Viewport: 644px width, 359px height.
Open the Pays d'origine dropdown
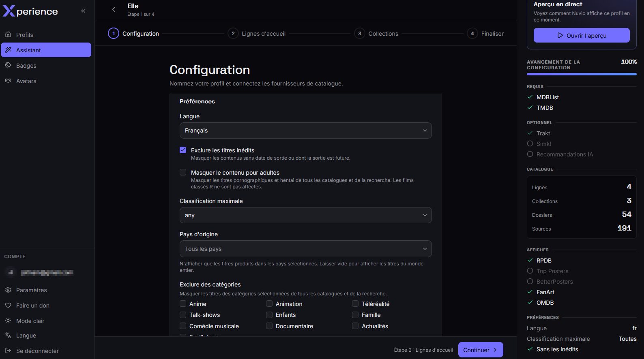coord(306,249)
